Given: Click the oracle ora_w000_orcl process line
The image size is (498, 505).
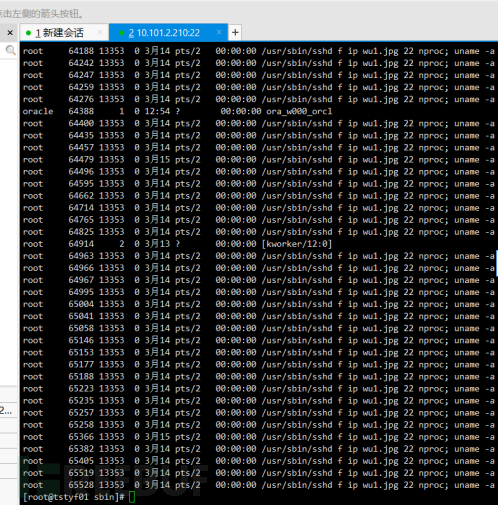Looking at the screenshot, I should tap(177, 111).
